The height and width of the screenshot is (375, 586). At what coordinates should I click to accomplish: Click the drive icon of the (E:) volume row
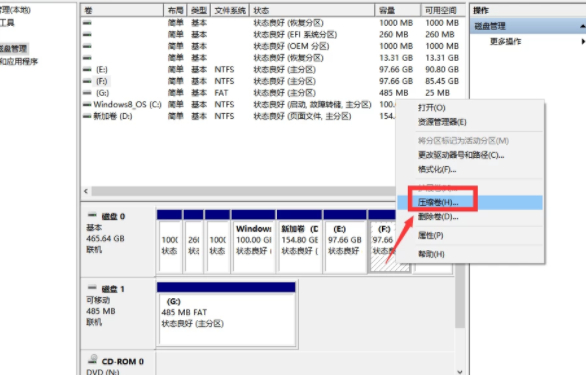pos(87,70)
